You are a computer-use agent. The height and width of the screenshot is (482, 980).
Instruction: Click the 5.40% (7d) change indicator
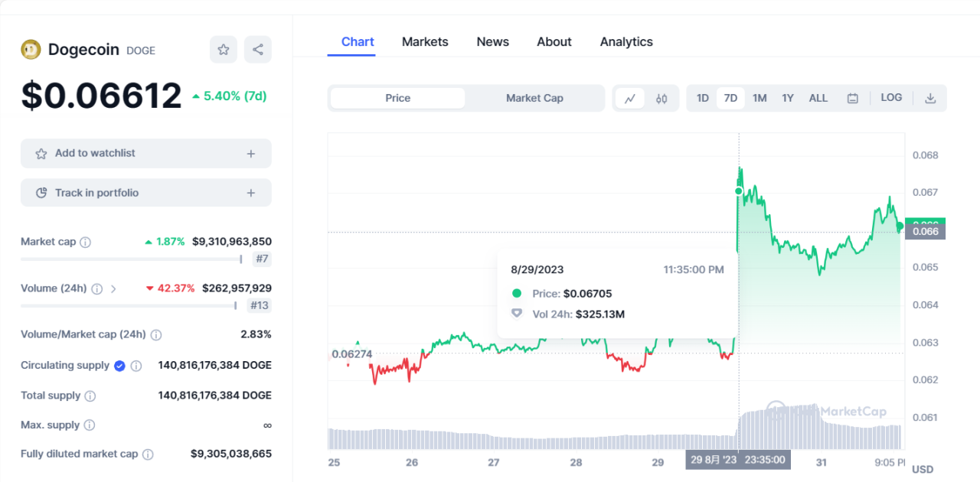(x=229, y=96)
